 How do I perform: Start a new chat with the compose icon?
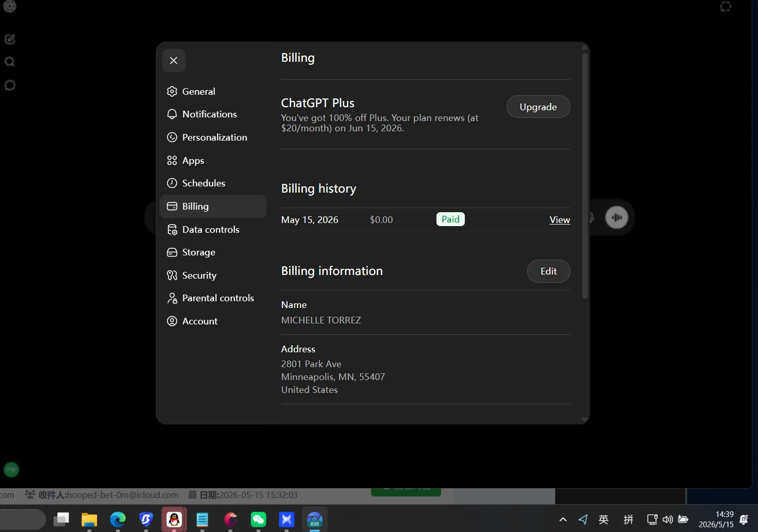click(10, 39)
